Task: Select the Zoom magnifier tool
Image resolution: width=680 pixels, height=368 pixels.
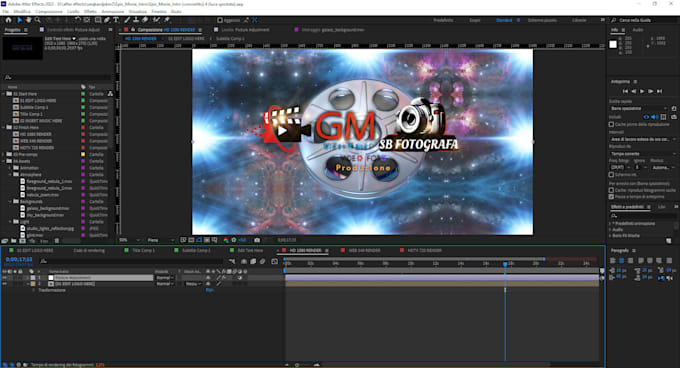Action: coord(38,20)
